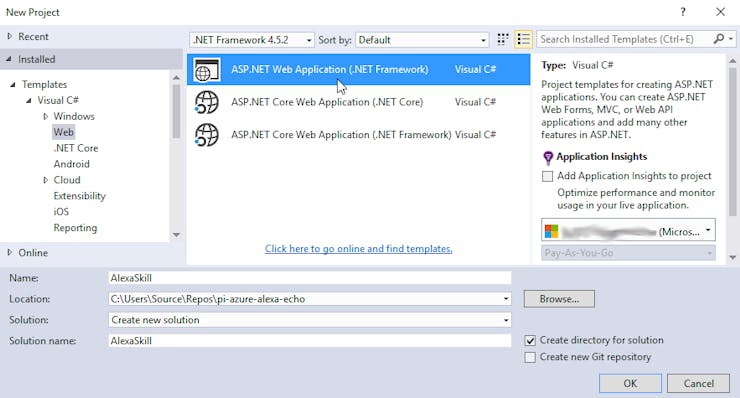The width and height of the screenshot is (740, 398).
Task: Click the Application Insights lightbulb icon
Action: (547, 157)
